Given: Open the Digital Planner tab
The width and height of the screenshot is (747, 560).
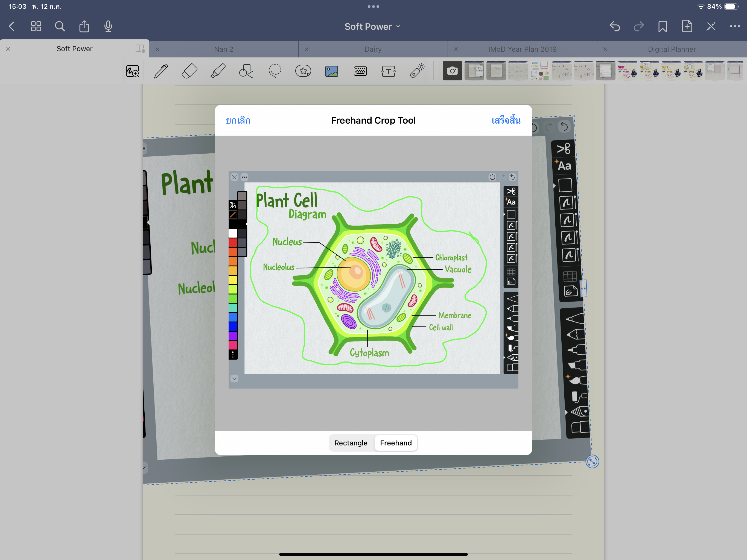Looking at the screenshot, I should pyautogui.click(x=671, y=49).
